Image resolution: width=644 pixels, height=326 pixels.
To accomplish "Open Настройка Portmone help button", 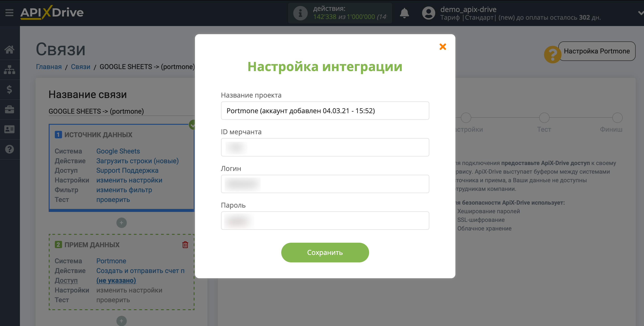I will [x=597, y=51].
